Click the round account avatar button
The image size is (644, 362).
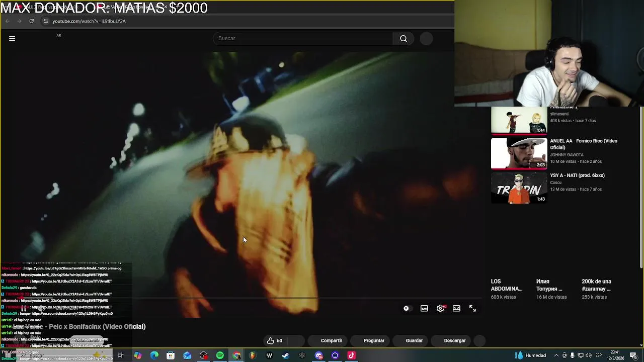click(426, 39)
